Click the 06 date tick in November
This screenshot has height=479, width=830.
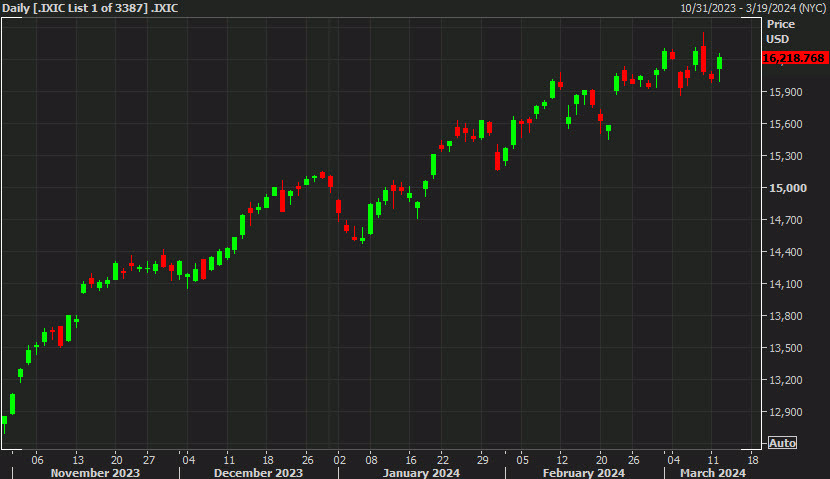point(37,459)
